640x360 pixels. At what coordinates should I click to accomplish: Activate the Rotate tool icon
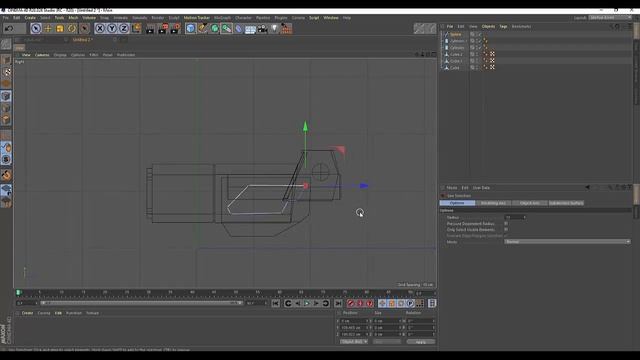pos(72,28)
